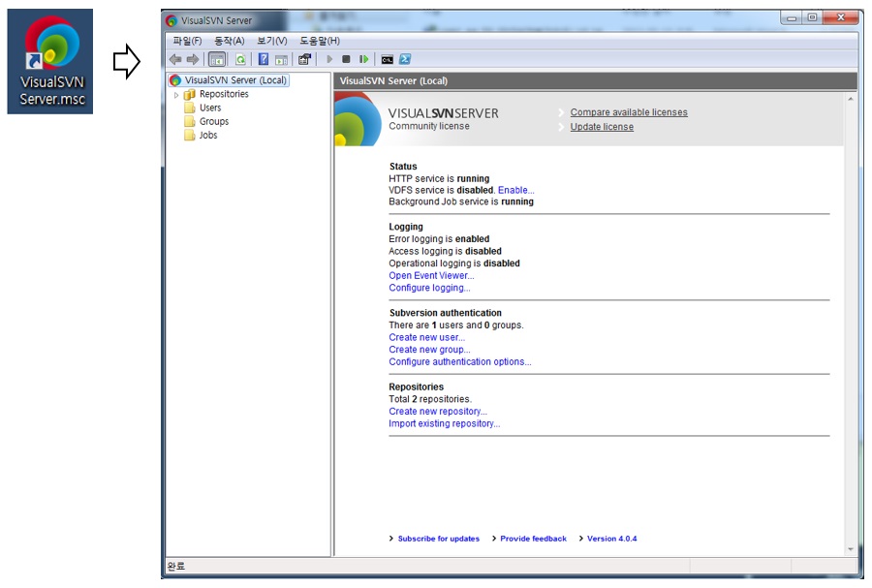Click the Forward arrow toolbar icon
Viewport: 872px width, 588px height.
click(x=193, y=59)
